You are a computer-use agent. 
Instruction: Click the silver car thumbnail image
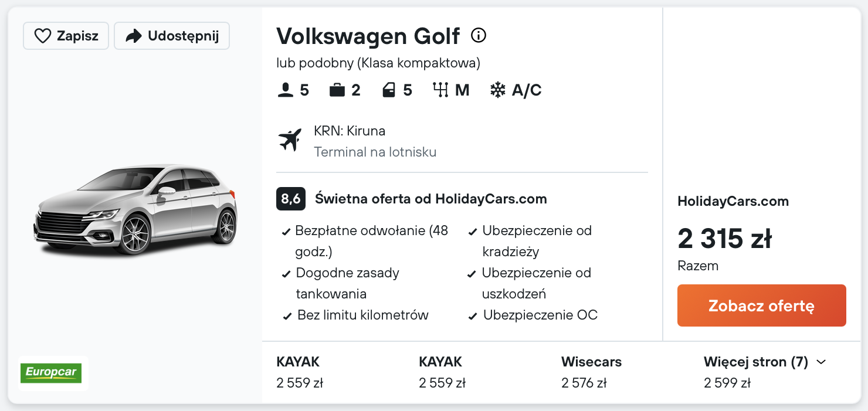pos(135,209)
